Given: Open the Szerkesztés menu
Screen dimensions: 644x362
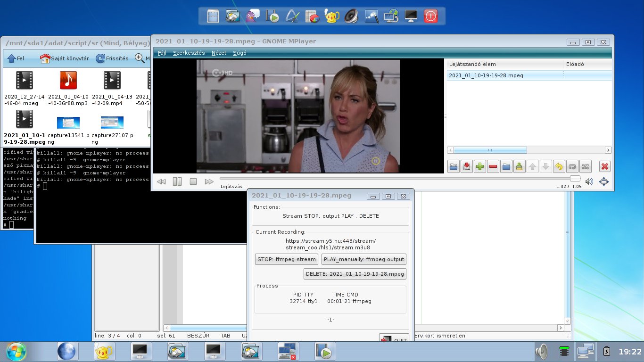Looking at the screenshot, I should point(189,53).
